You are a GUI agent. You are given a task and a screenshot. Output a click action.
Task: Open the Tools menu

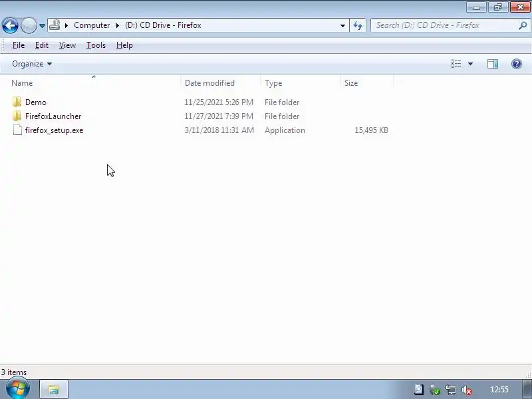pos(96,45)
